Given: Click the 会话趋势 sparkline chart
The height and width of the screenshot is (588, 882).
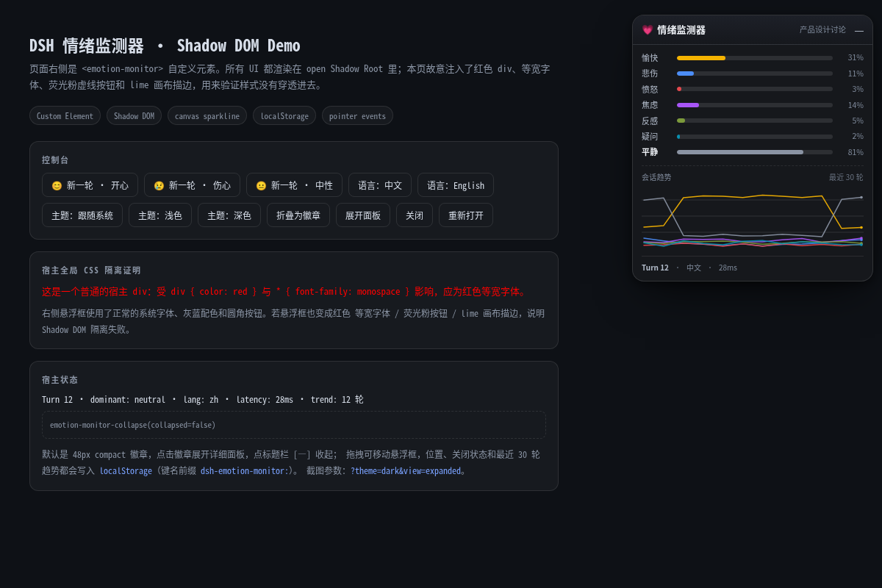Looking at the screenshot, I should (753, 220).
